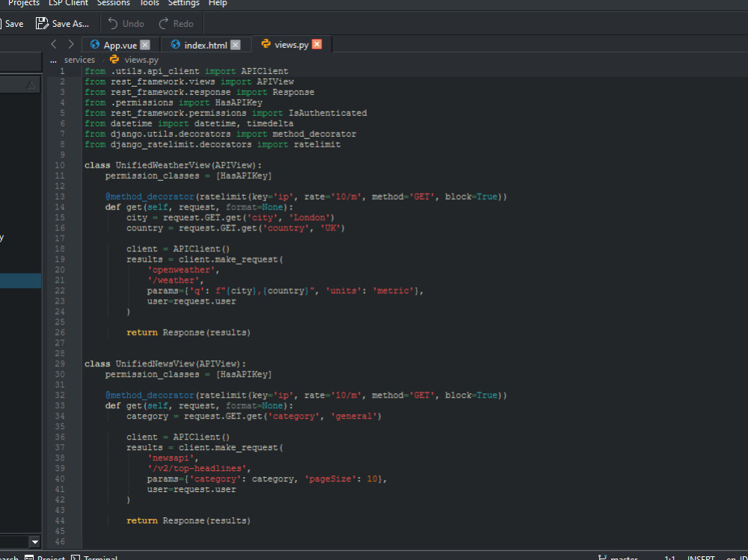The image size is (748, 560).
Task: Click the sort triangle in sidebar header
Action: [31, 85]
